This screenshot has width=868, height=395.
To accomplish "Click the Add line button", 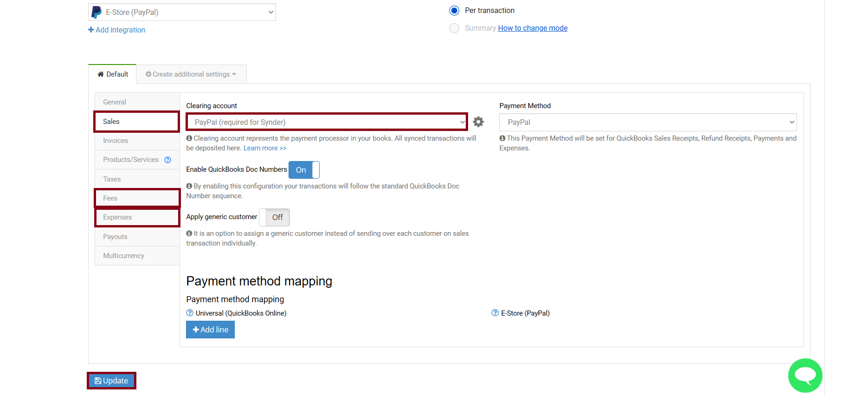I will 210,330.
